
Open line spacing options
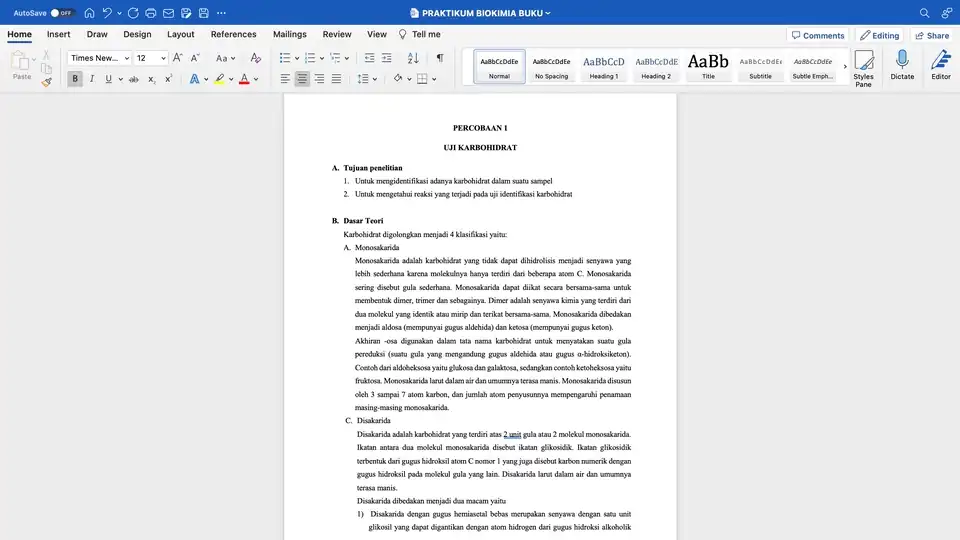pos(367,79)
